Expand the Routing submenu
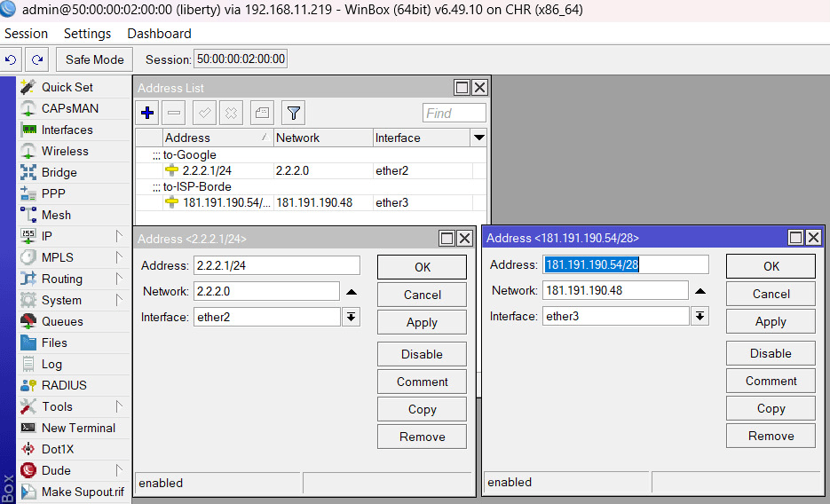830x504 pixels. click(119, 279)
